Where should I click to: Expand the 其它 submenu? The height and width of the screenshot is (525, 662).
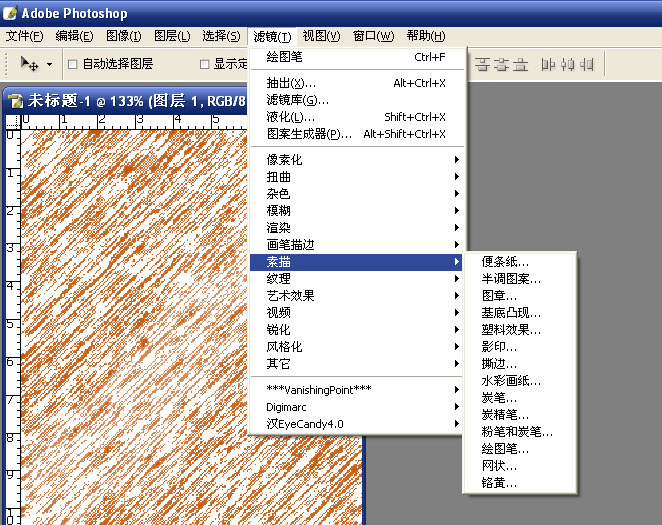tap(357, 364)
